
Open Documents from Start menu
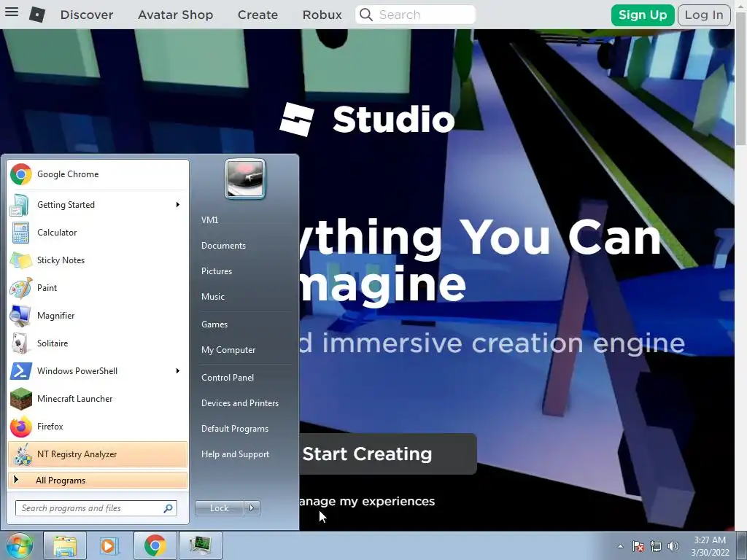tap(223, 246)
